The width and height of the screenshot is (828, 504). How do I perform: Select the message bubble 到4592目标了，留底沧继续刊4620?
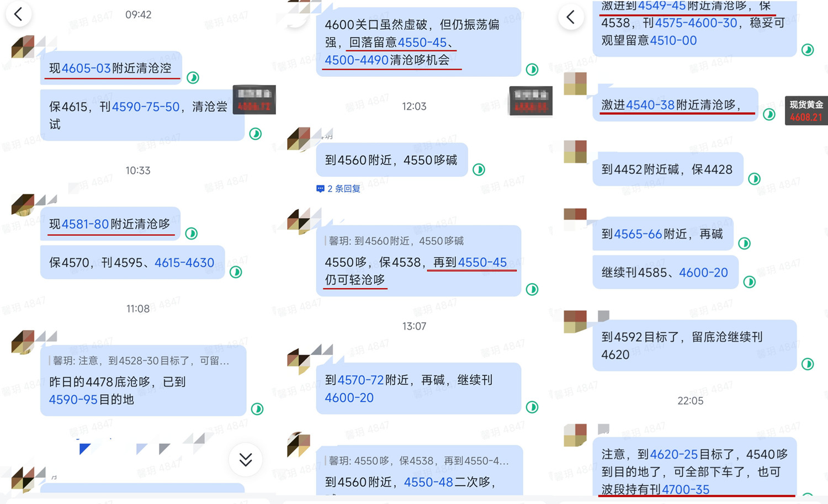[694, 346]
